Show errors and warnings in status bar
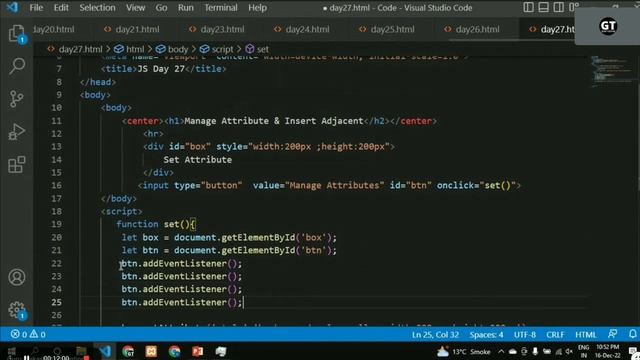This screenshot has height=360, width=640. [28, 335]
